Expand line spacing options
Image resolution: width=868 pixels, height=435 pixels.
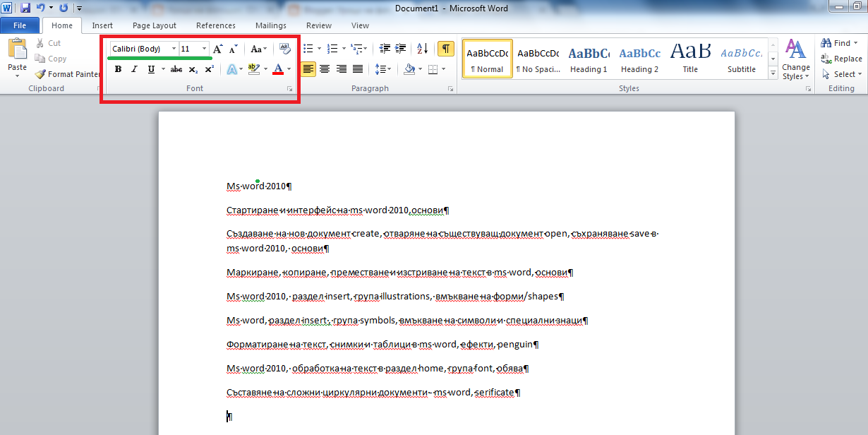pos(383,69)
